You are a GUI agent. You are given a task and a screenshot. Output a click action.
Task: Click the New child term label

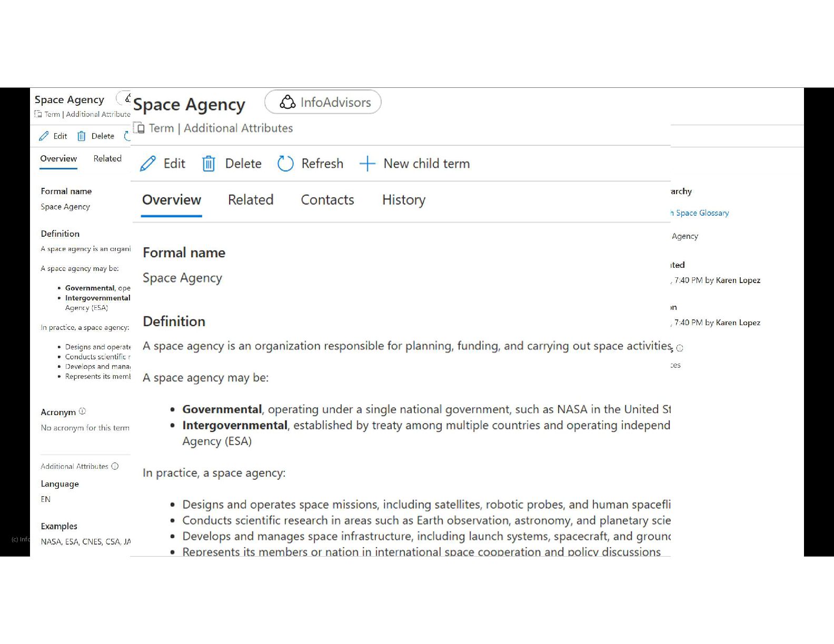tap(426, 164)
